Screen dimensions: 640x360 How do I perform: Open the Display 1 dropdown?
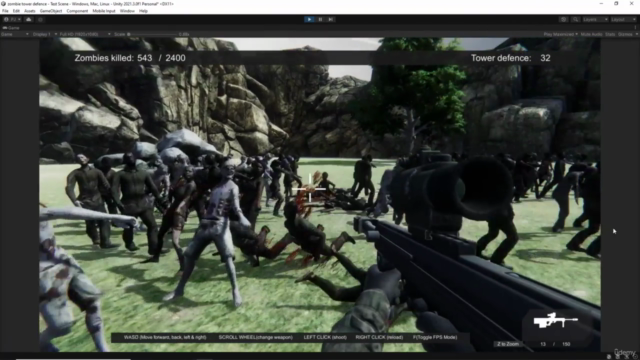(x=44, y=34)
